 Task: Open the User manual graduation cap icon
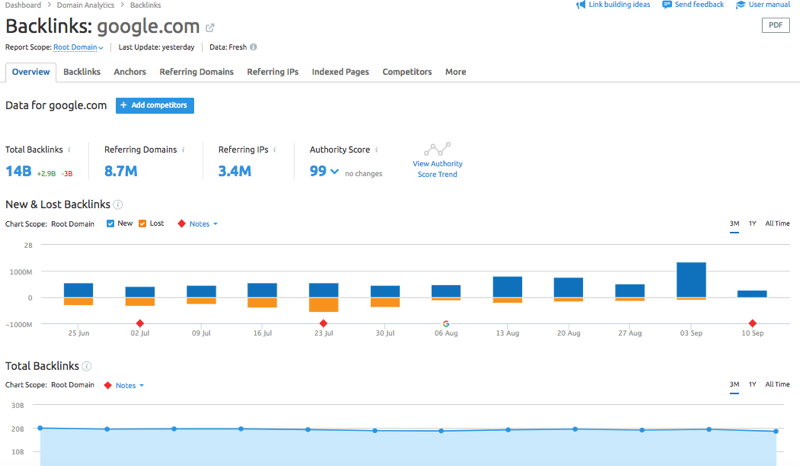(x=741, y=5)
